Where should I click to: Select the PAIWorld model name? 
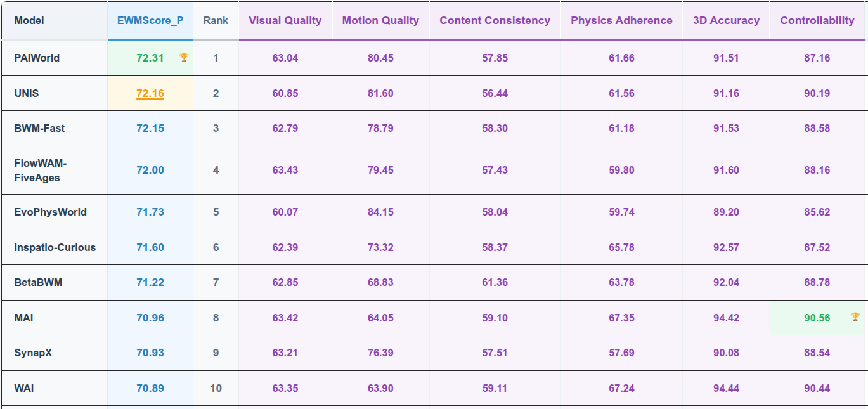pyautogui.click(x=37, y=58)
